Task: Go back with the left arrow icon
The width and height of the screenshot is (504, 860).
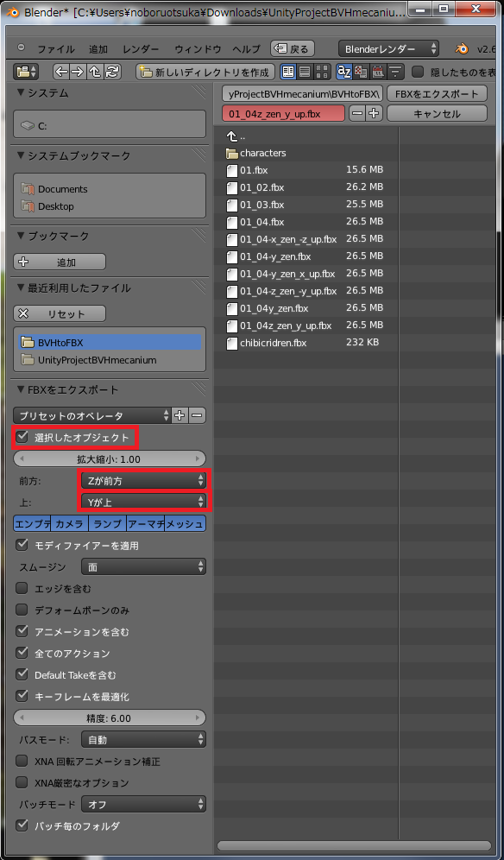Action: pos(60,72)
